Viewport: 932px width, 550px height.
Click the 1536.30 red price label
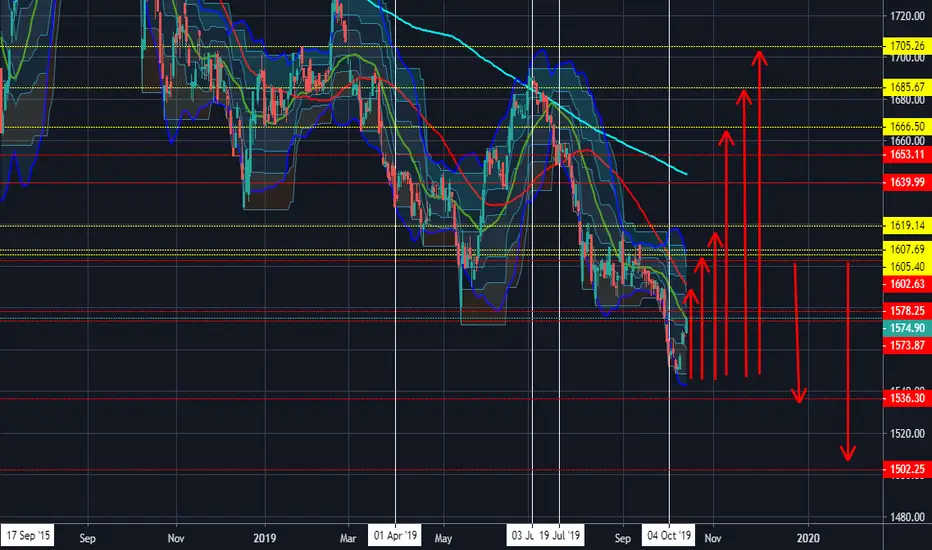pos(907,398)
